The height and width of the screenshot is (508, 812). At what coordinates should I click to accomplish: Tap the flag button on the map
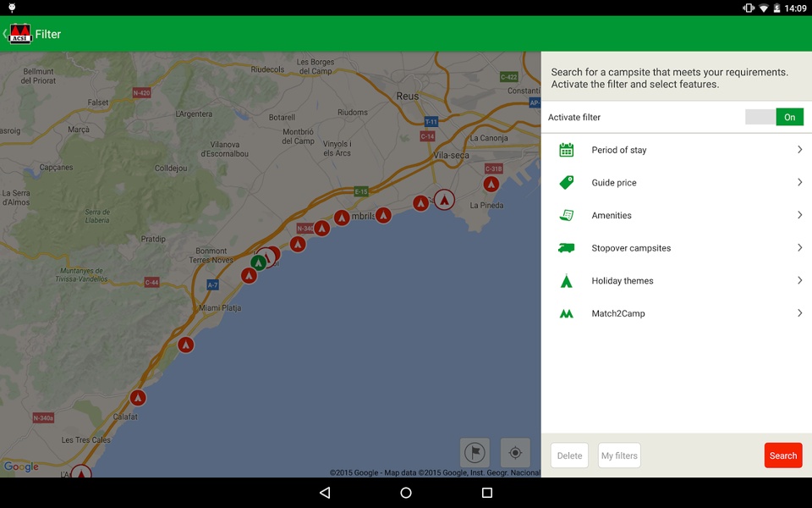[x=475, y=452]
